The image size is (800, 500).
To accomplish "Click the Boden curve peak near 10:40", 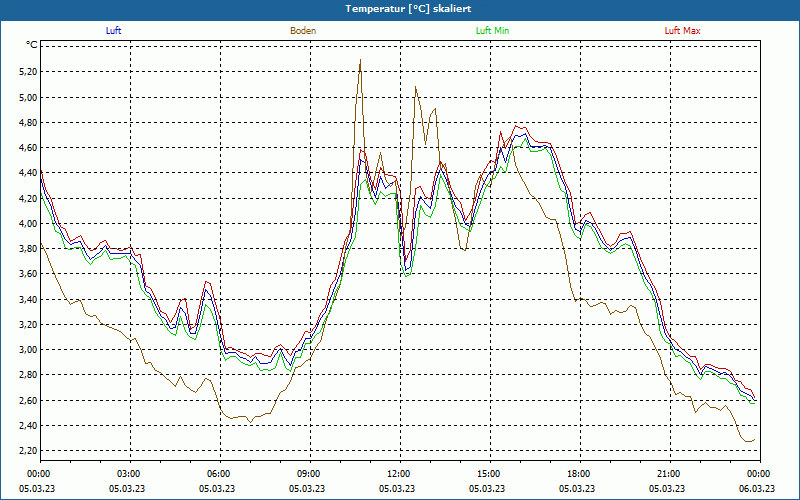I will (x=360, y=60).
